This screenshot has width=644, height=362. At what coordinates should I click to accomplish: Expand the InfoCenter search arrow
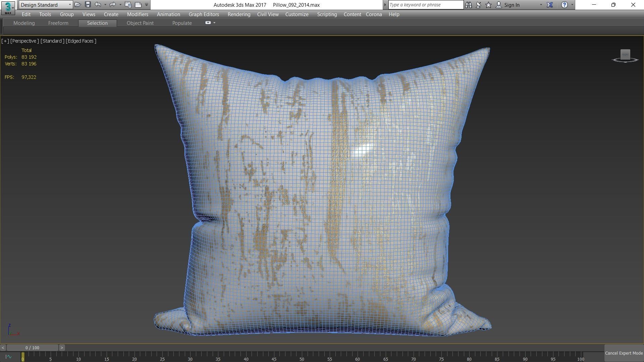click(385, 5)
